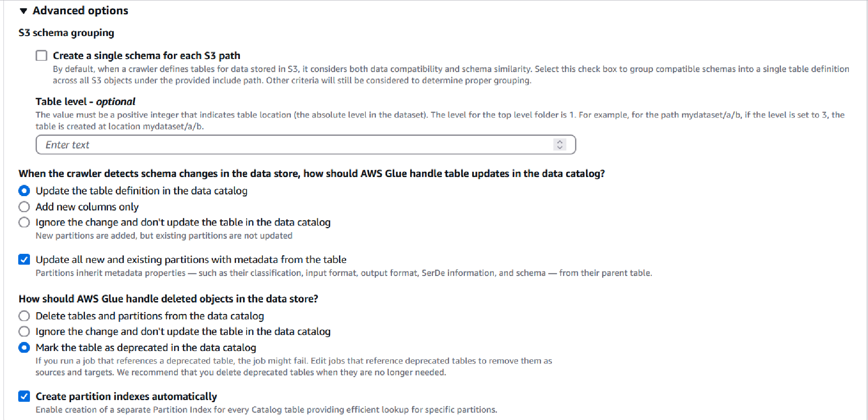Click the 'Create a single schema for each S3 path' label
The width and height of the screenshot is (868, 420).
click(147, 56)
